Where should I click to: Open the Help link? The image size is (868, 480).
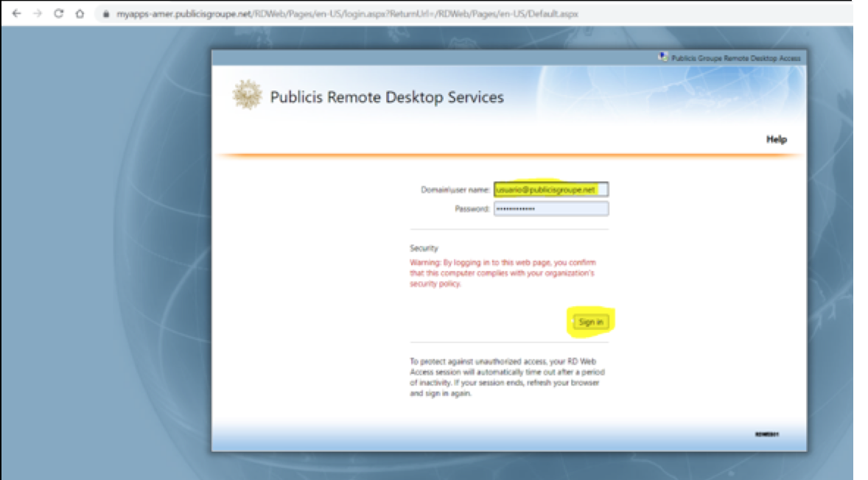776,139
